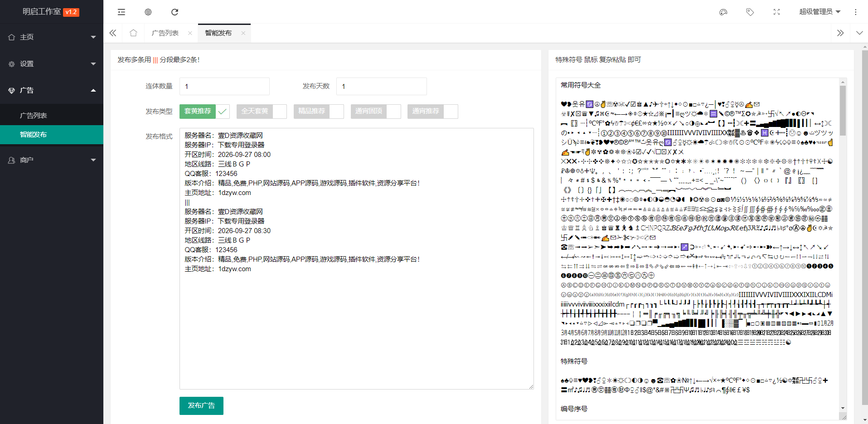Click the 设置 gear icon in sidebar
This screenshot has height=424, width=868.
click(x=12, y=64)
